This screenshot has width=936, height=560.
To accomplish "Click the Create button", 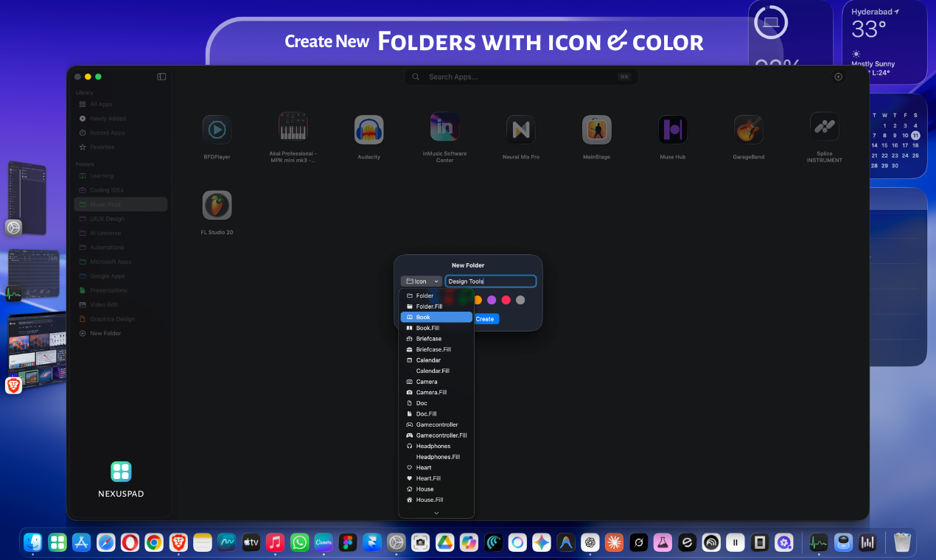I will tap(486, 319).
